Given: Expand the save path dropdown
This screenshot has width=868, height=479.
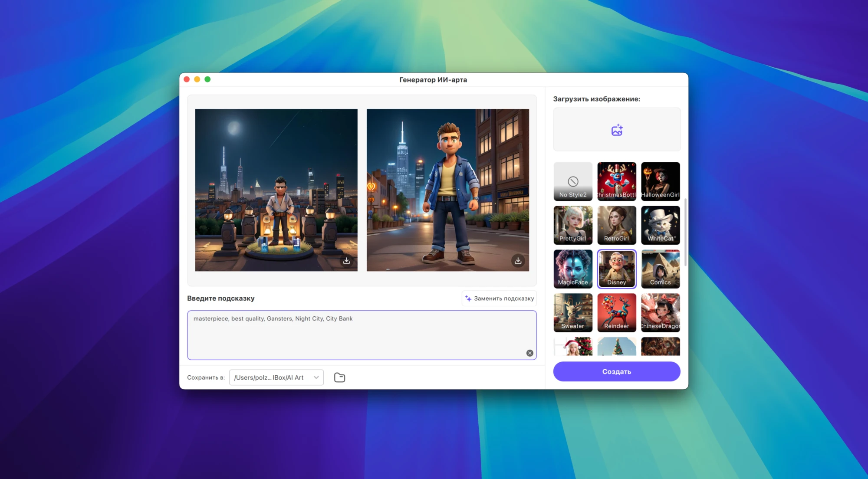Looking at the screenshot, I should 316,377.
